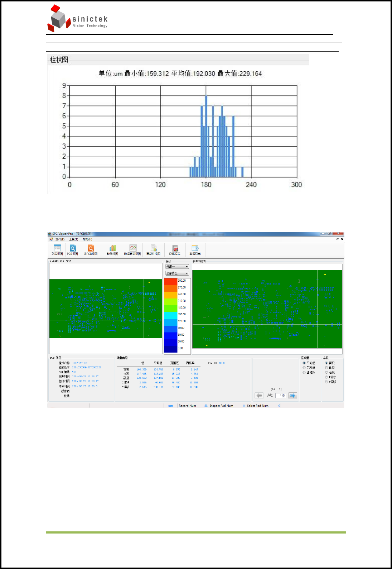
Task: Click the sinictek logo in header
Action: [77, 18]
